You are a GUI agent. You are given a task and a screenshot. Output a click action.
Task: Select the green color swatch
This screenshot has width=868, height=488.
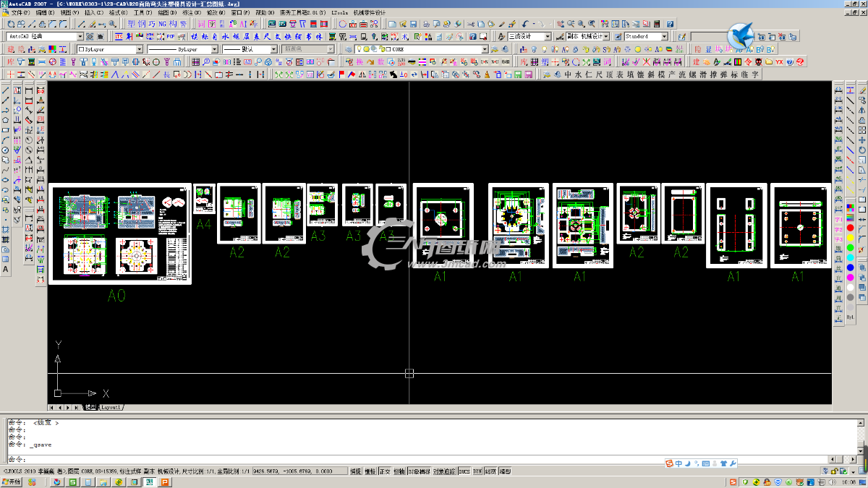pyautogui.click(x=851, y=247)
